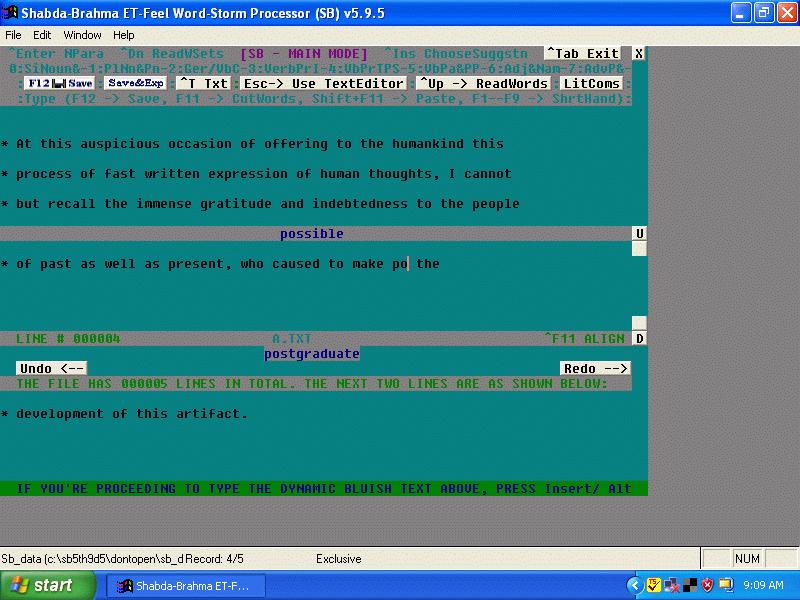The image size is (800, 600).
Task: Click the ^Up -> ReadWords button
Action: point(484,83)
